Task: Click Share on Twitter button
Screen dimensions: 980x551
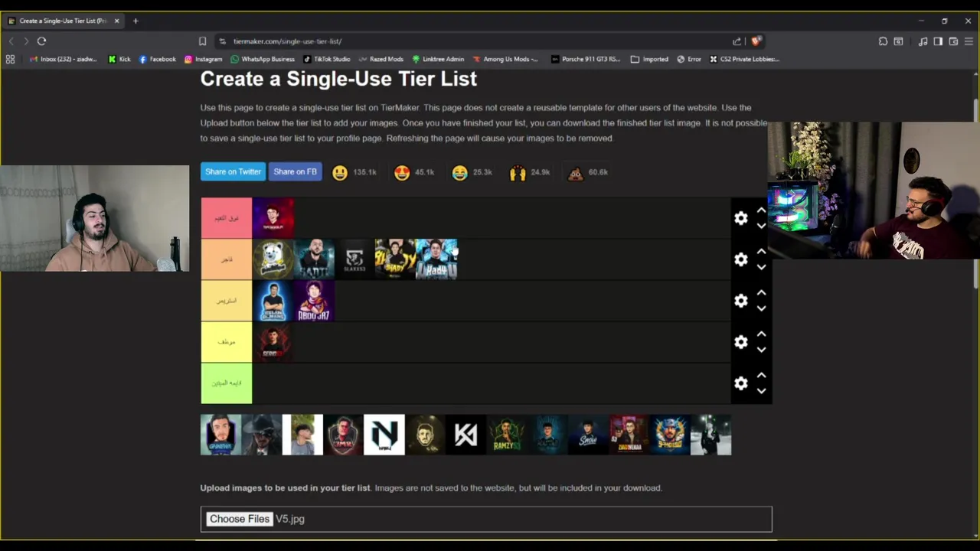Action: (233, 172)
